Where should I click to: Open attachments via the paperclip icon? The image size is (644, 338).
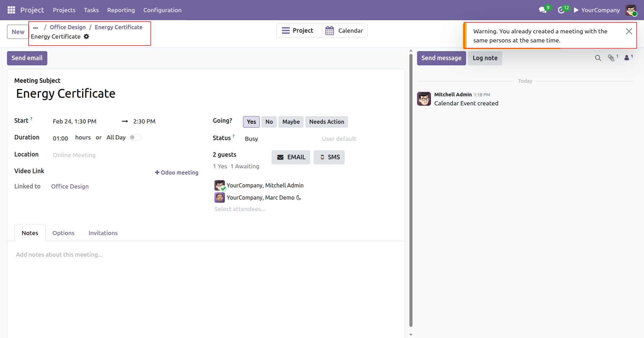611,58
